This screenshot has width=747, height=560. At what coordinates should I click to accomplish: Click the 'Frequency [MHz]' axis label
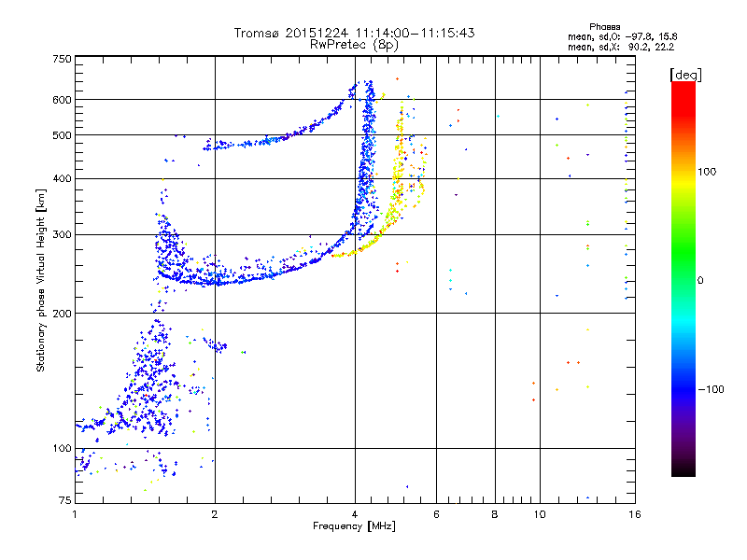click(354, 526)
